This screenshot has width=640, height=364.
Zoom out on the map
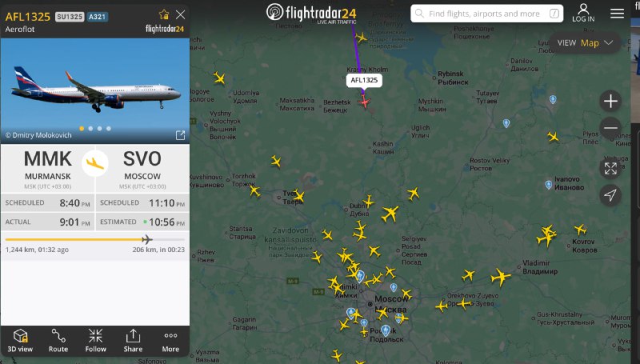click(610, 128)
